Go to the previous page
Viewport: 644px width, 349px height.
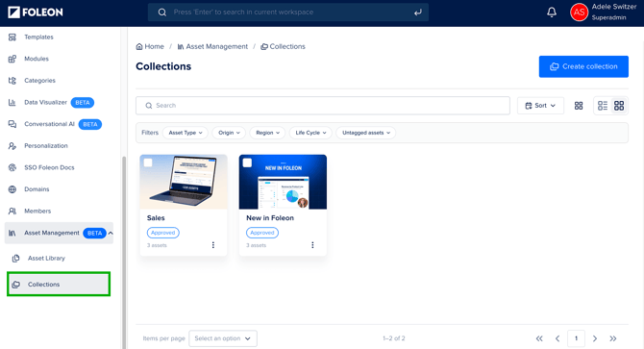557,338
